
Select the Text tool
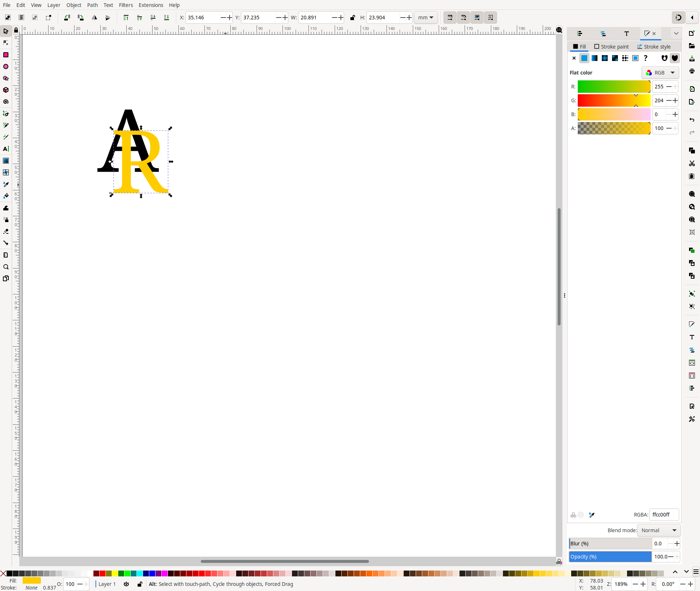(x=6, y=149)
